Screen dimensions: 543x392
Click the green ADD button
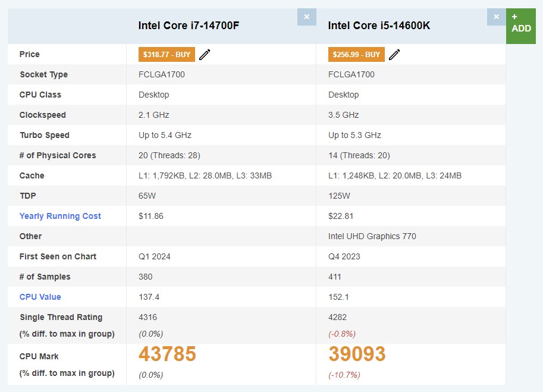coord(521,26)
